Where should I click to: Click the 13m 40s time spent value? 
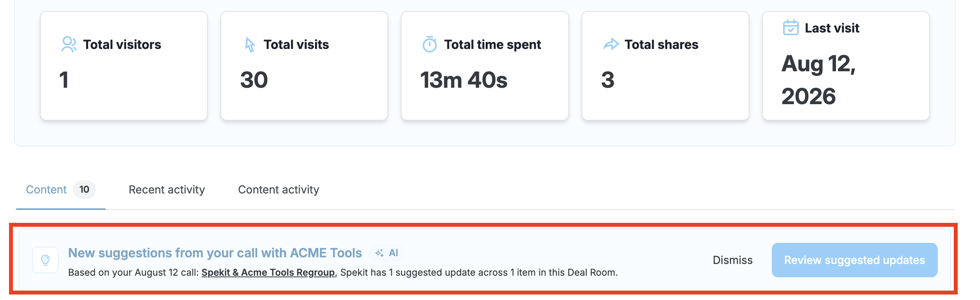tap(464, 80)
